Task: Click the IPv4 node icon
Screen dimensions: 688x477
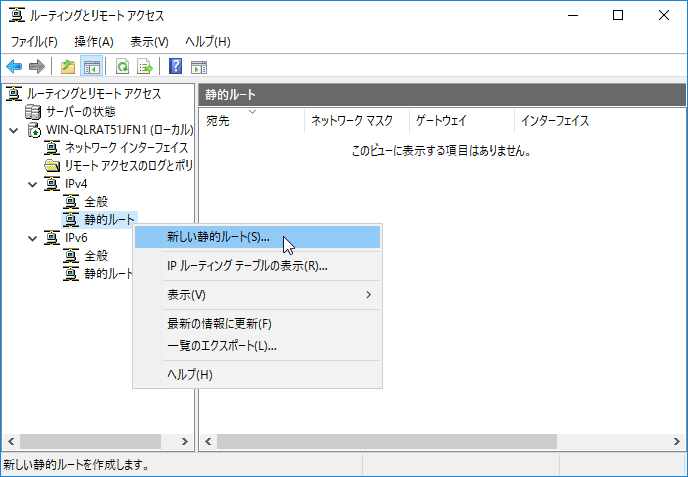Action: click(52, 183)
